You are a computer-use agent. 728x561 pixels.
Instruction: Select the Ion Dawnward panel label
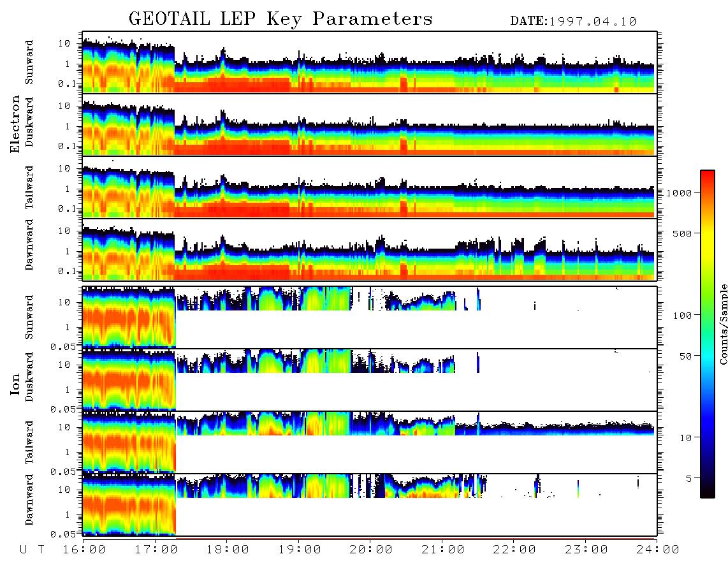[x=29, y=500]
